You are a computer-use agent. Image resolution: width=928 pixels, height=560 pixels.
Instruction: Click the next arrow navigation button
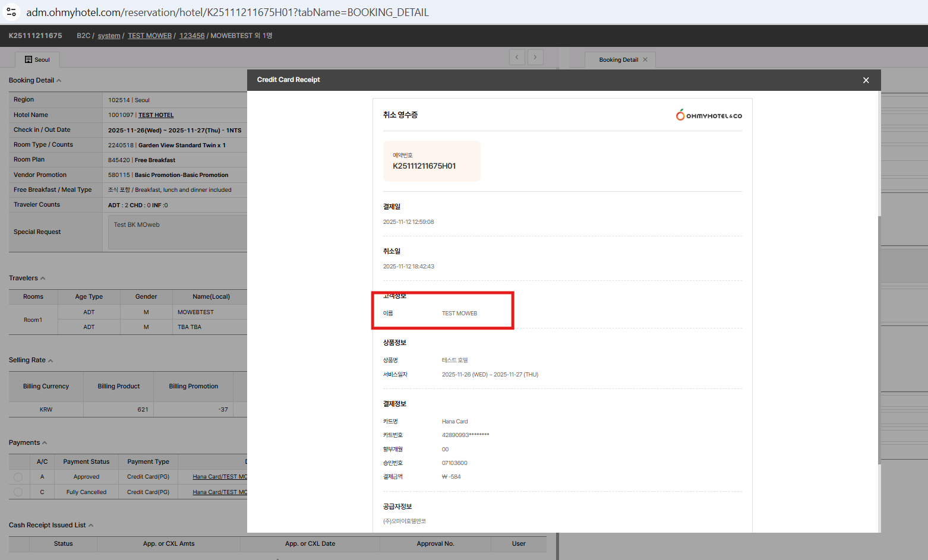pyautogui.click(x=535, y=57)
